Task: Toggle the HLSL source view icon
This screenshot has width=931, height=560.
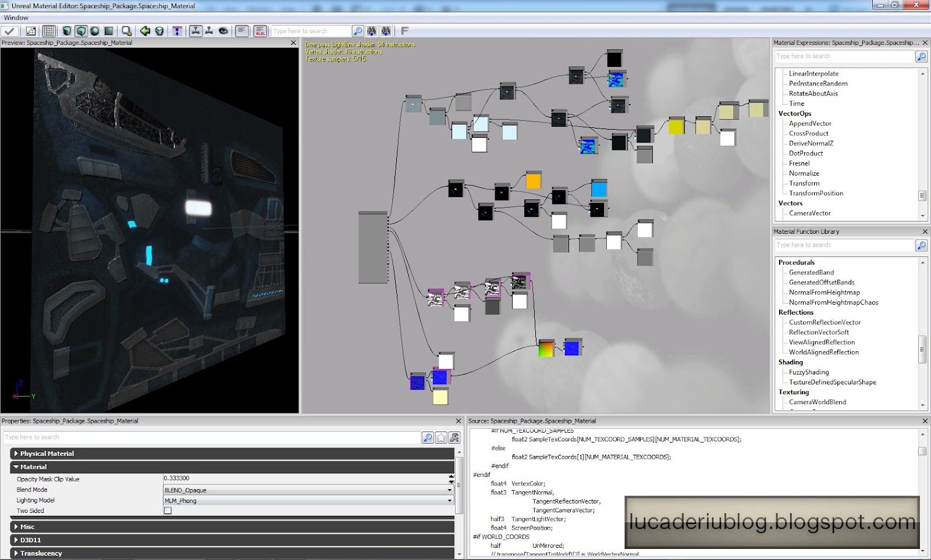Action: (260, 31)
